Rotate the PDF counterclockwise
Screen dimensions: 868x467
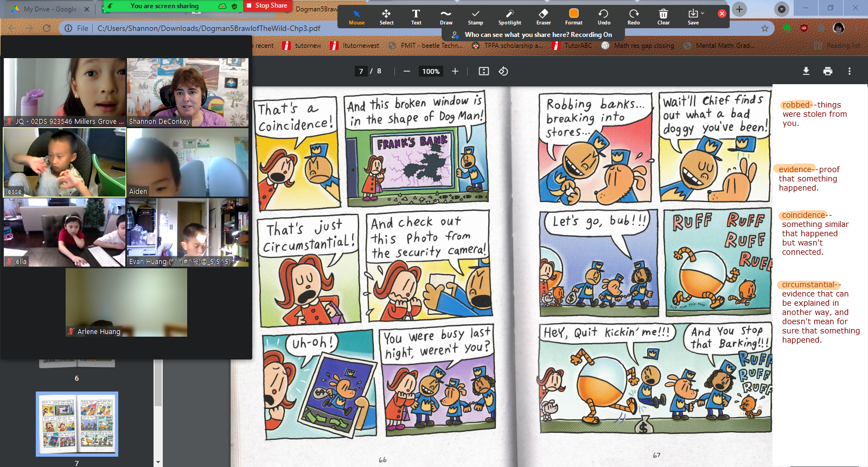503,71
